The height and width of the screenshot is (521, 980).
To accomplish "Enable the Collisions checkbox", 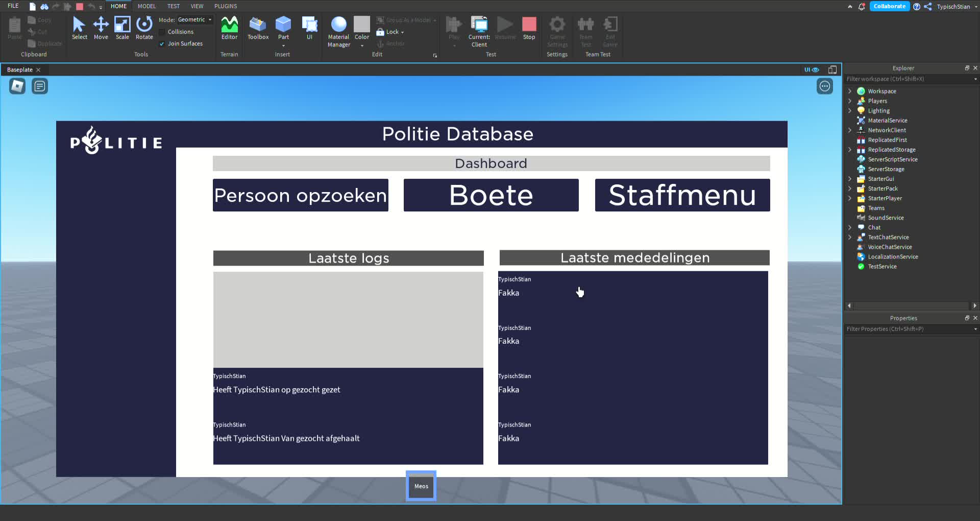I will (162, 32).
